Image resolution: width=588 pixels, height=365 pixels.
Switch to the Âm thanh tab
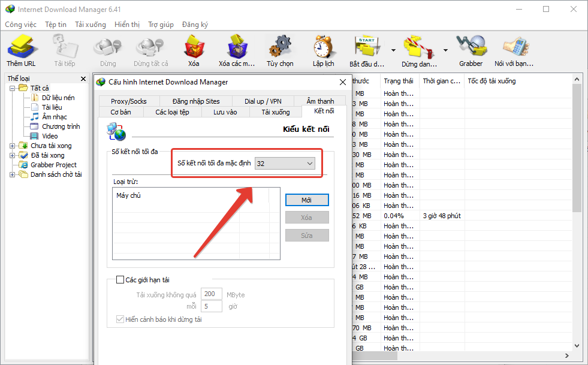coord(320,101)
